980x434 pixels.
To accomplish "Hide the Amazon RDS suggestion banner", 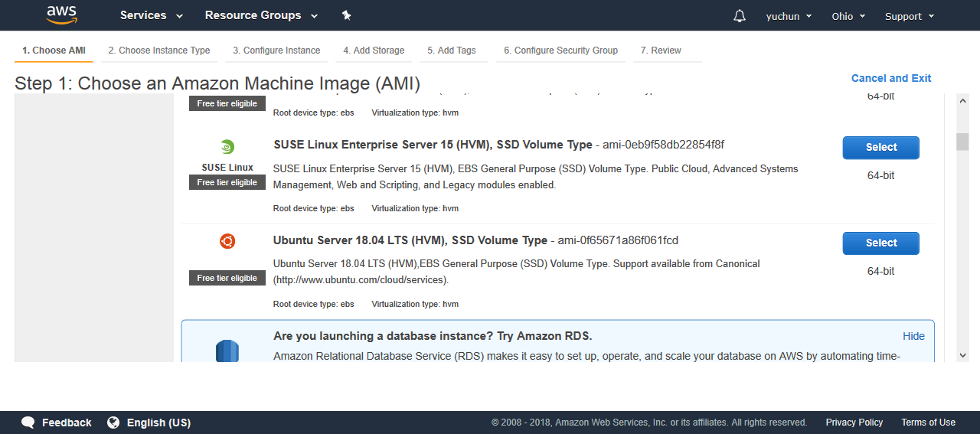I will (913, 336).
